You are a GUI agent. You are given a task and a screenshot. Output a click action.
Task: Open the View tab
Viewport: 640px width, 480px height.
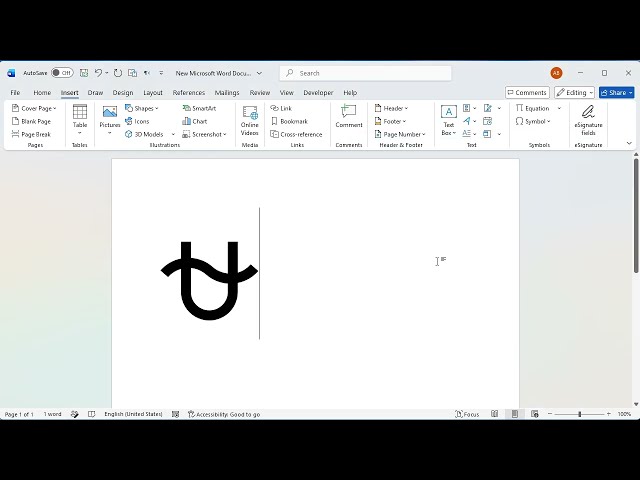click(287, 93)
